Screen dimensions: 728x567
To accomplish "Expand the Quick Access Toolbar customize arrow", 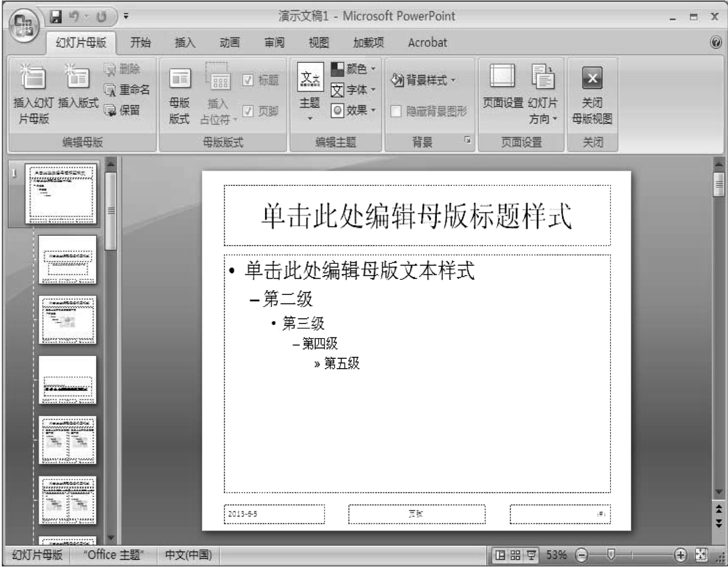I will point(126,17).
